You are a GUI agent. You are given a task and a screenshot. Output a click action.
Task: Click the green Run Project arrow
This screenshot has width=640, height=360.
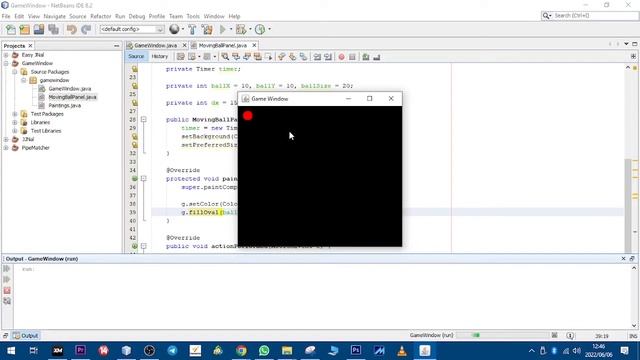[222, 29]
